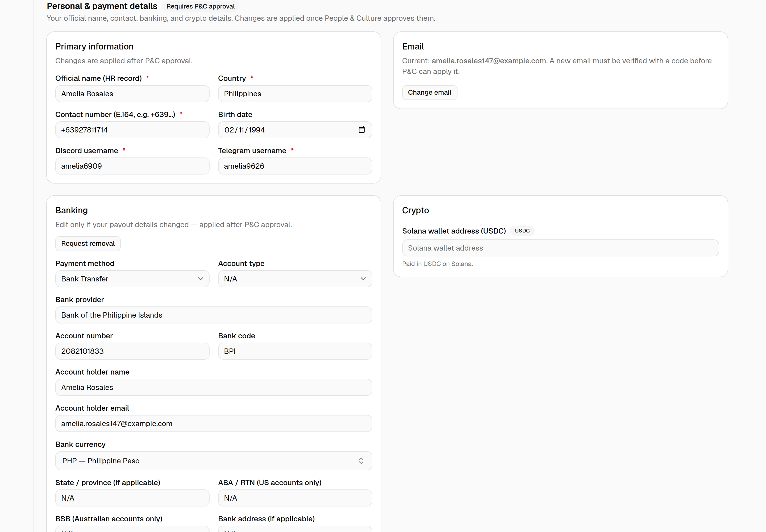Edit the Official name field
The height and width of the screenshot is (532, 766).
[132, 94]
